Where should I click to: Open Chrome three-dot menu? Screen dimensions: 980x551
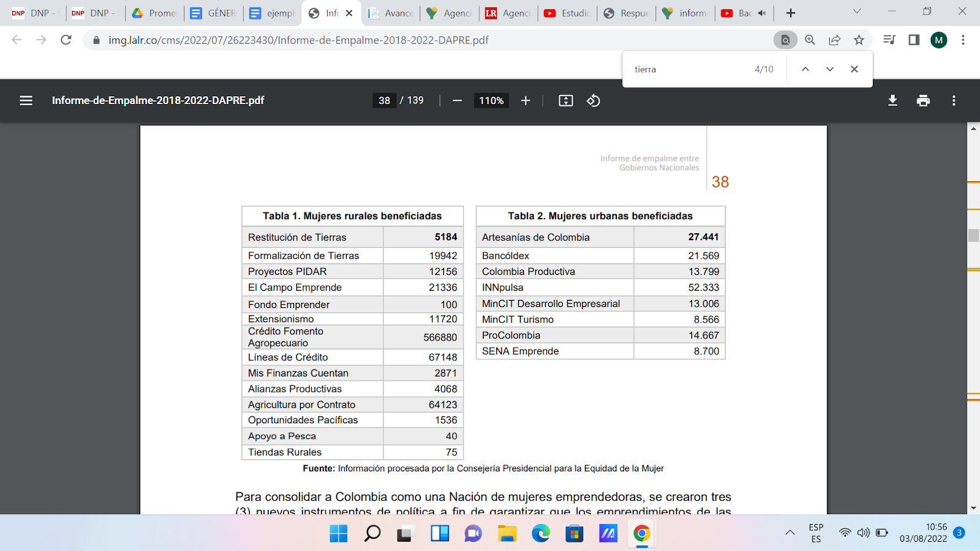click(963, 40)
